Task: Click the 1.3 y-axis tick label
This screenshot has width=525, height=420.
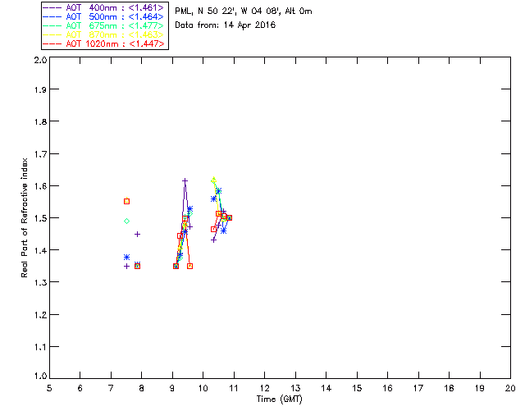Action: [x=40, y=282]
